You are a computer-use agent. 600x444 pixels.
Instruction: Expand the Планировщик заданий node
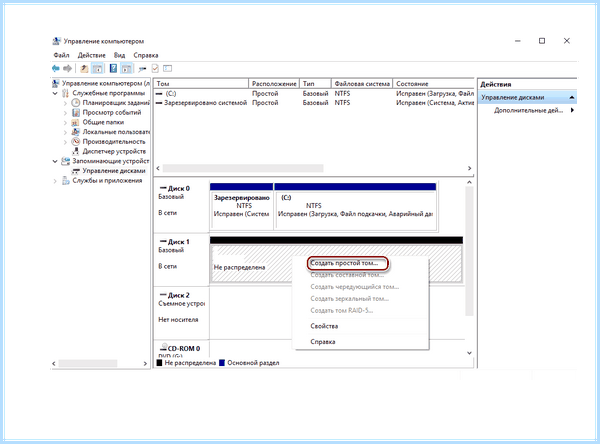65,103
